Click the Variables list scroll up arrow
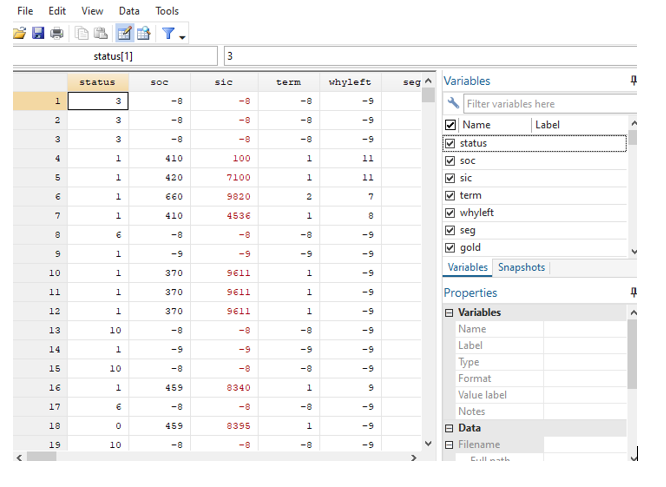666x487 pixels. 634,123
